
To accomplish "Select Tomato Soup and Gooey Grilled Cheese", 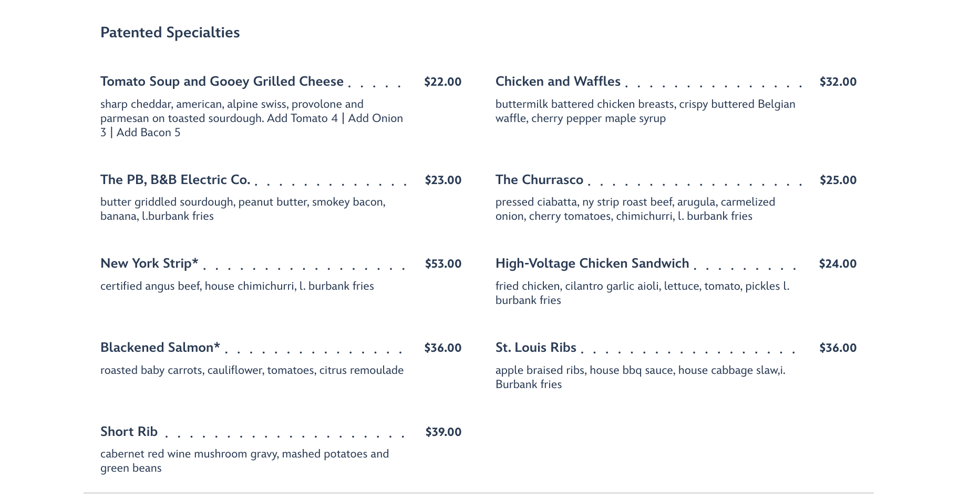I will coord(222,82).
